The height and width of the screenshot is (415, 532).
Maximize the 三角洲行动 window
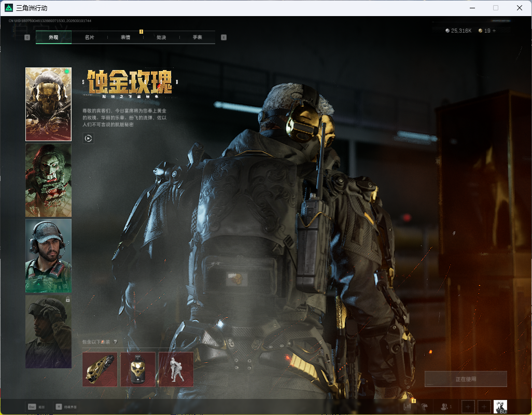point(496,8)
